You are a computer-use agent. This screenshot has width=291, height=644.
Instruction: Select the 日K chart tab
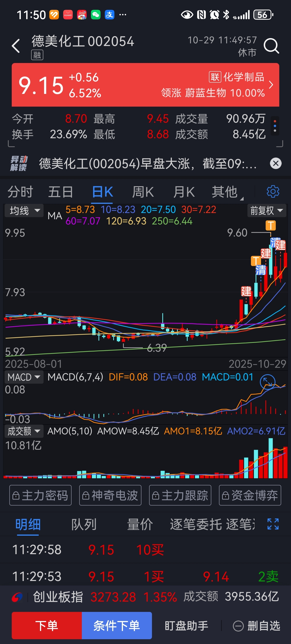(102, 192)
